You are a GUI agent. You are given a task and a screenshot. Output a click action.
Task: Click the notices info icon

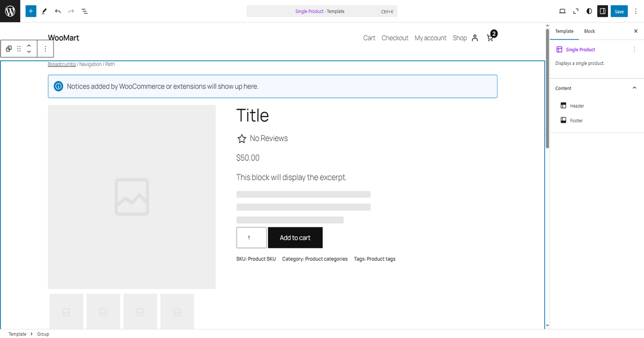pos(58,86)
